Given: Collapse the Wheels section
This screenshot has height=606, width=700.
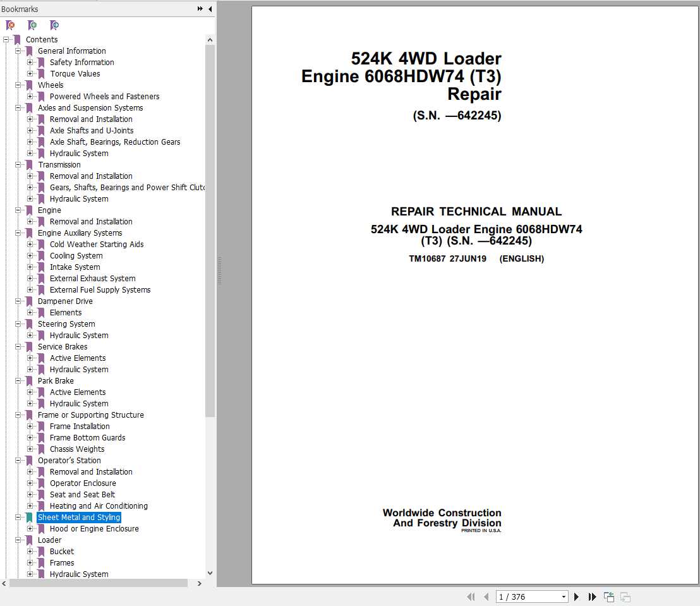Looking at the screenshot, I should point(18,85).
